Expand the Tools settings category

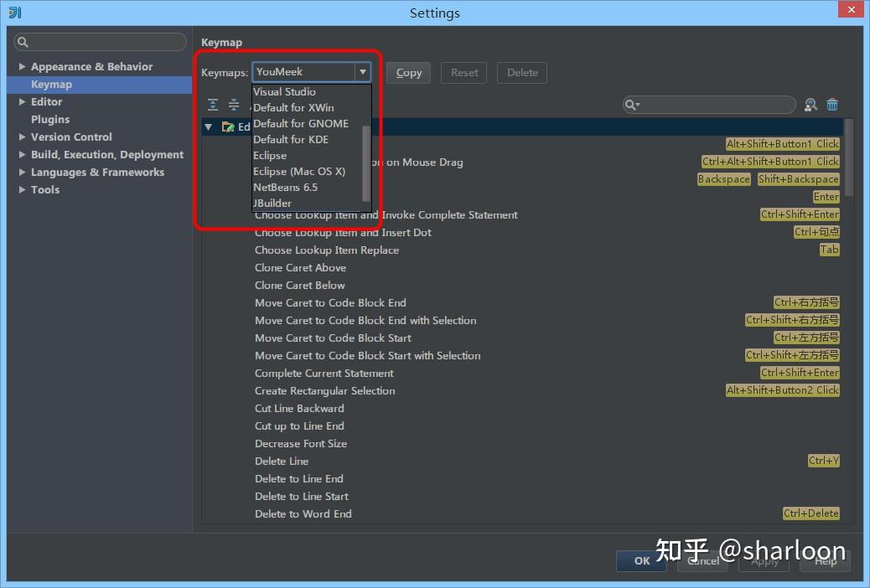[23, 189]
